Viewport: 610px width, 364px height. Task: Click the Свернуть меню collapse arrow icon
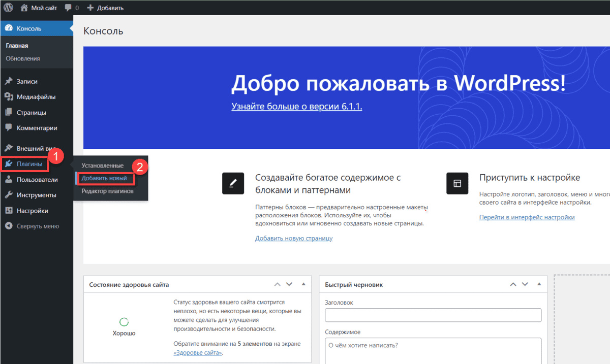(x=9, y=226)
